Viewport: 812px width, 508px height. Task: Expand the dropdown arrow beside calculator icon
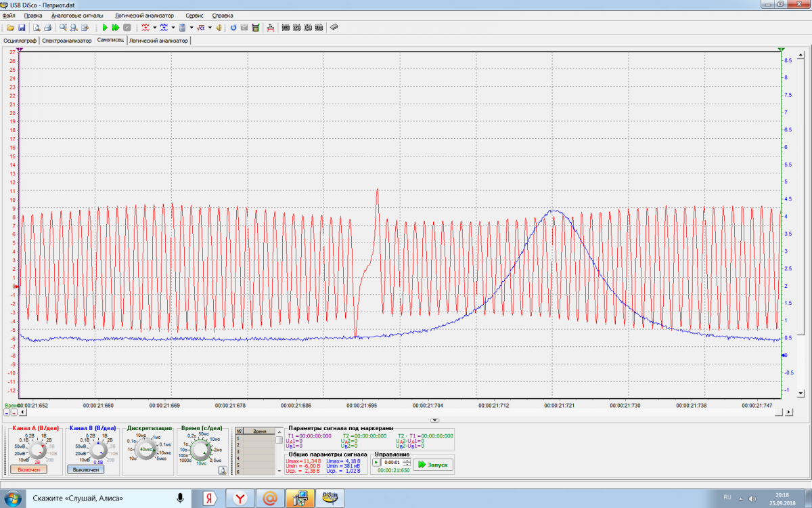pyautogui.click(x=191, y=28)
